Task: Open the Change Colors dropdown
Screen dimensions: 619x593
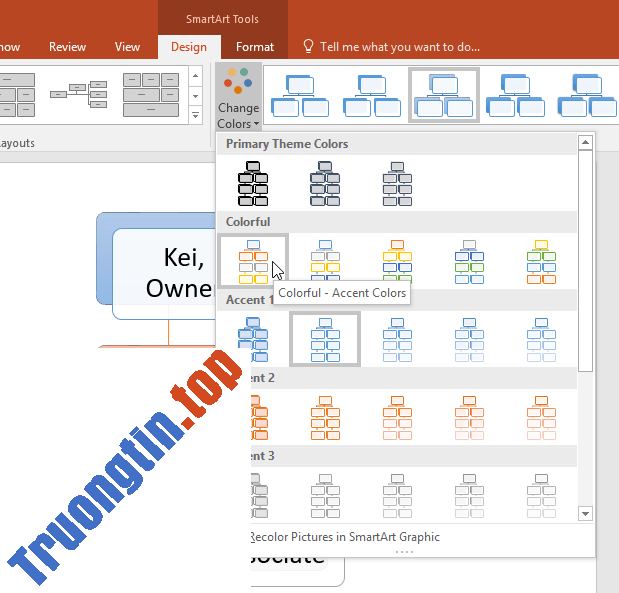Action: point(238,97)
